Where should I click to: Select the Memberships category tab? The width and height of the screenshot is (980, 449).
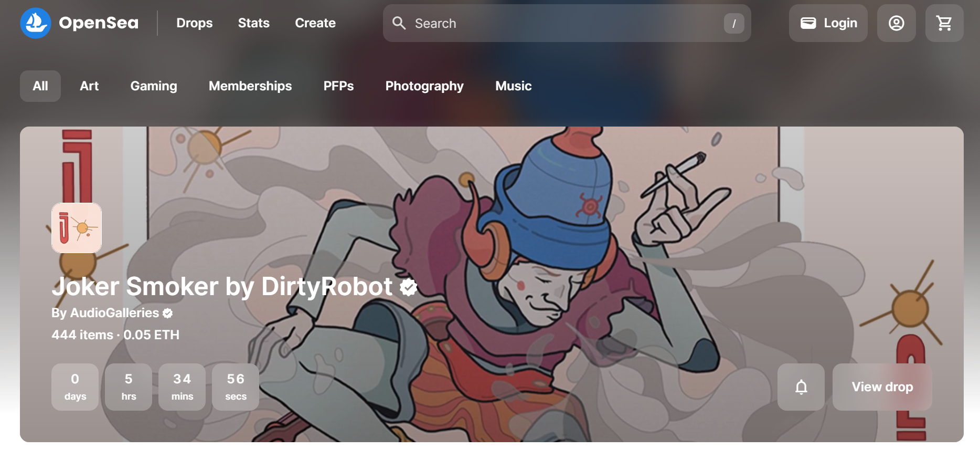click(250, 86)
